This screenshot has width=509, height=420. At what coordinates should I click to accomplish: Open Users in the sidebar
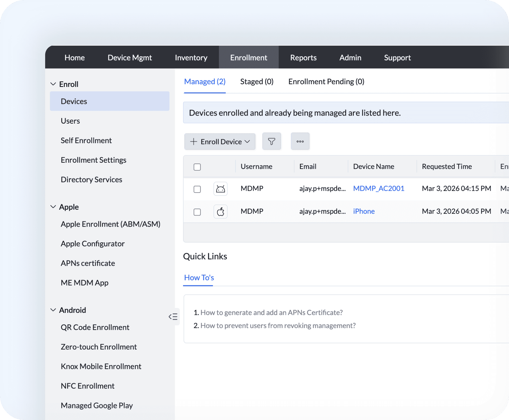(70, 121)
